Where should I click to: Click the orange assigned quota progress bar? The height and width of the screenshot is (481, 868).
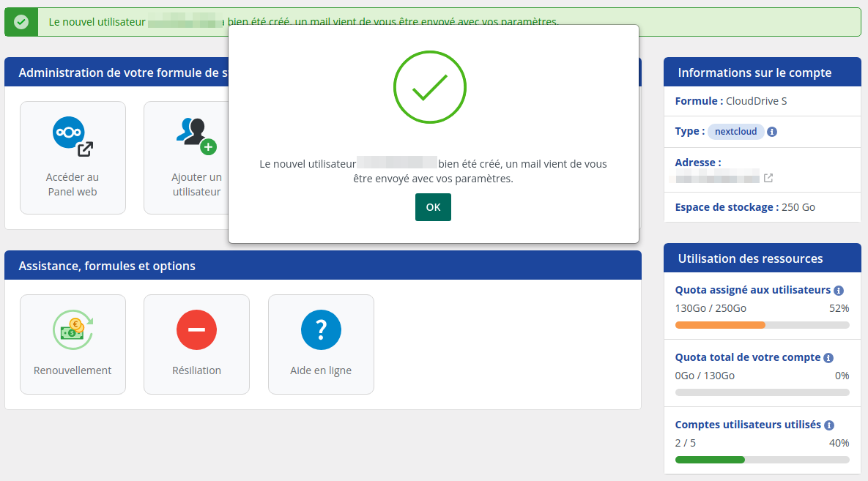coord(763,326)
